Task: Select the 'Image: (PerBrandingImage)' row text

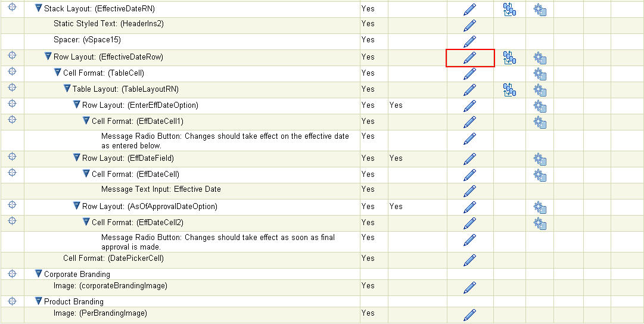Action: pos(100,313)
